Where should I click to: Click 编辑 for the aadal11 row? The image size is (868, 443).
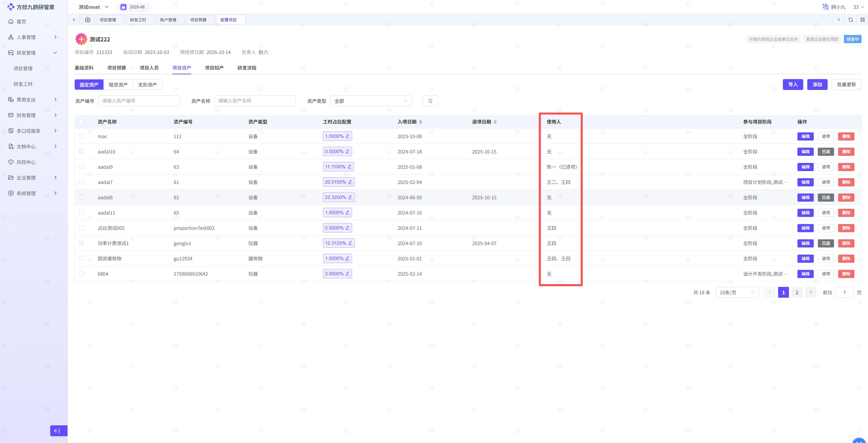(805, 213)
